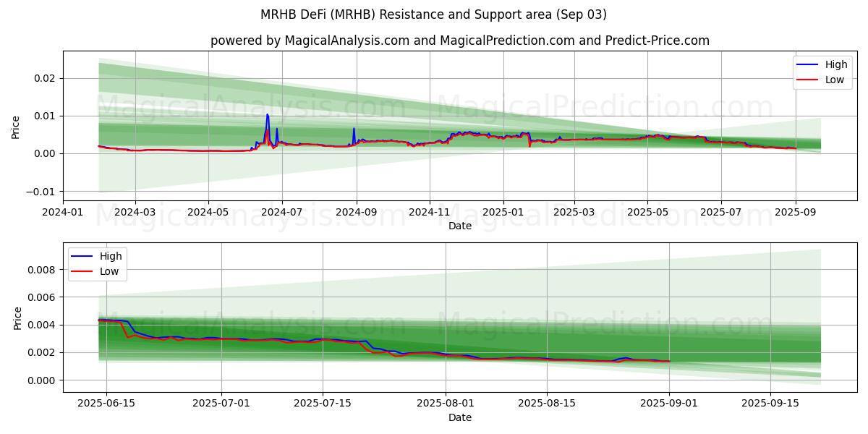The height and width of the screenshot is (434, 868).
Task: Click the June 2024 price spike peak on top chart
Action: (267, 114)
